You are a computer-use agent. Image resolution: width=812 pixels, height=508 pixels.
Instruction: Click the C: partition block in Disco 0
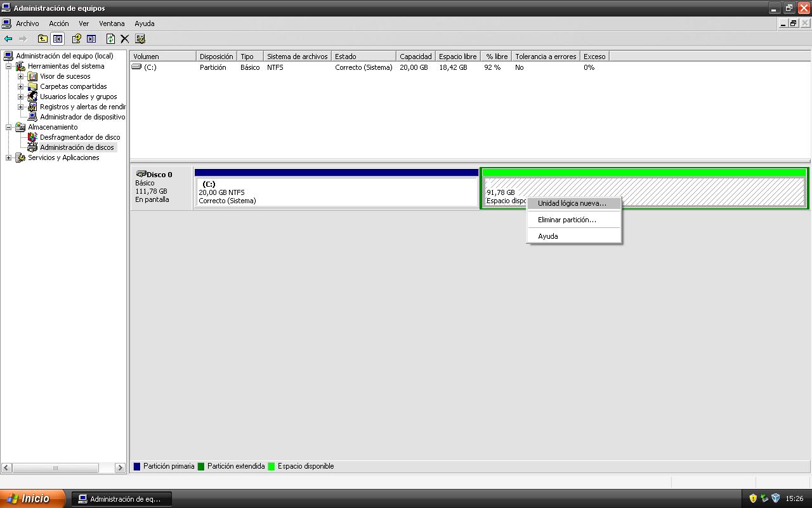pos(336,192)
